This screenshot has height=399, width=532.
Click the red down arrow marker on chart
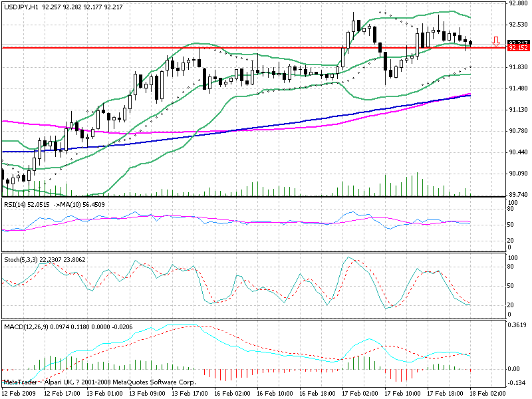tap(496, 41)
